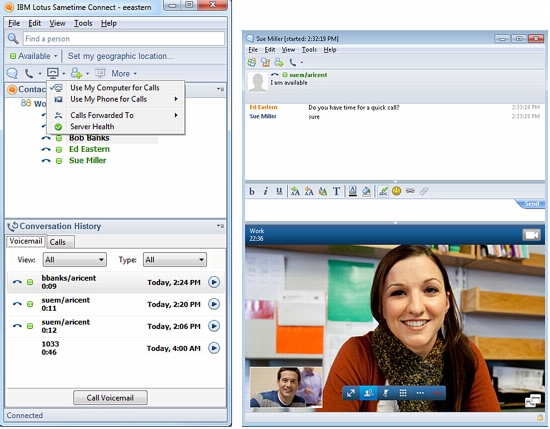Click the italic formatting icon in chat
The height and width of the screenshot is (429, 550).
pyautogui.click(x=266, y=191)
